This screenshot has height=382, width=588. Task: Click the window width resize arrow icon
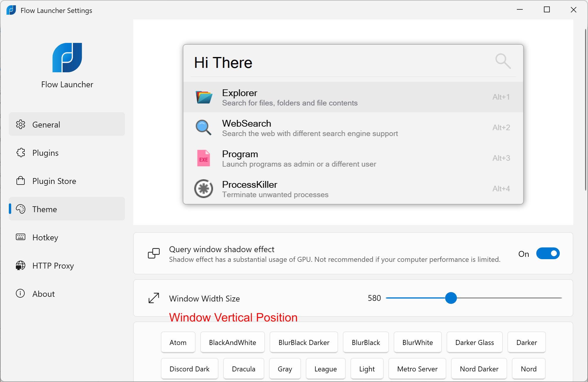click(x=154, y=298)
